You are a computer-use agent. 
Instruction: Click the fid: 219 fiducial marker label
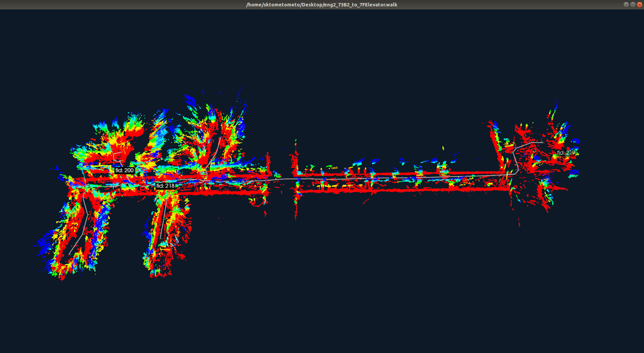pyautogui.click(x=566, y=153)
